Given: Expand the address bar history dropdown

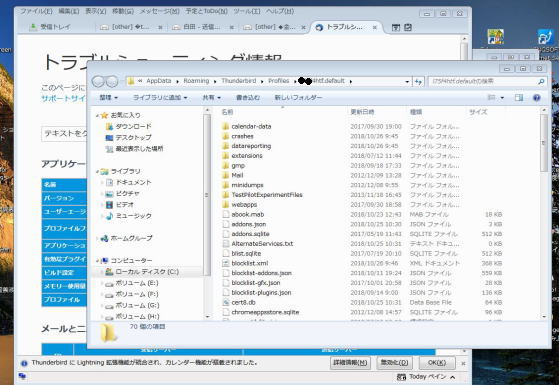Looking at the screenshot, I should point(407,82).
